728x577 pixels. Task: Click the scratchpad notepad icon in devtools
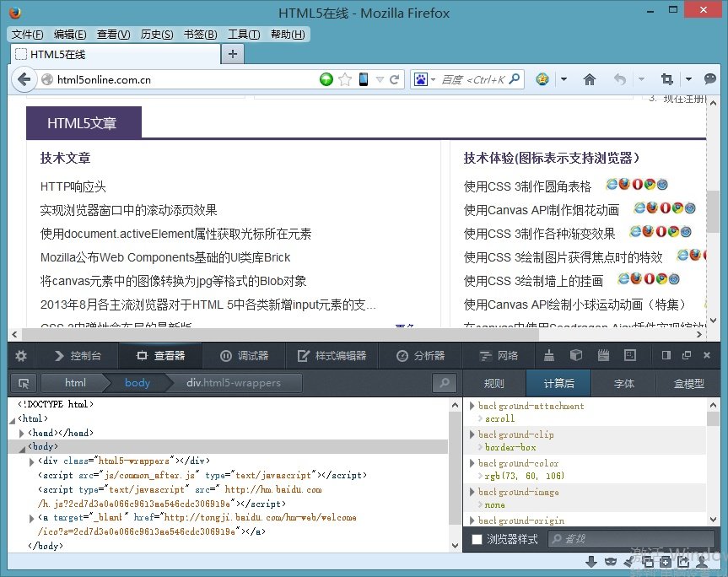(603, 356)
